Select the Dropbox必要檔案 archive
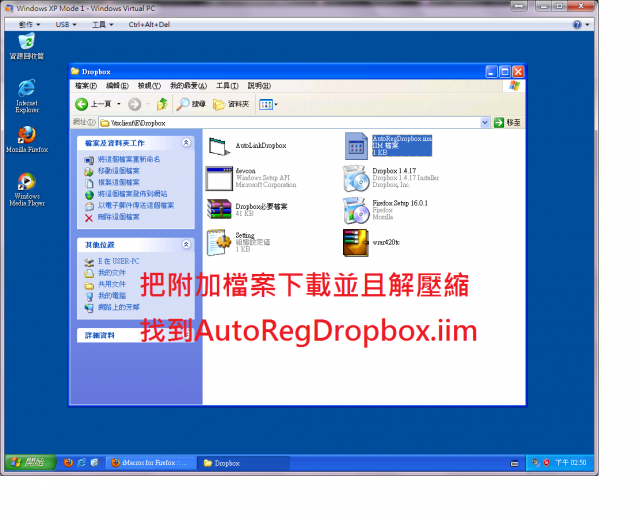640x518 pixels. (247, 209)
